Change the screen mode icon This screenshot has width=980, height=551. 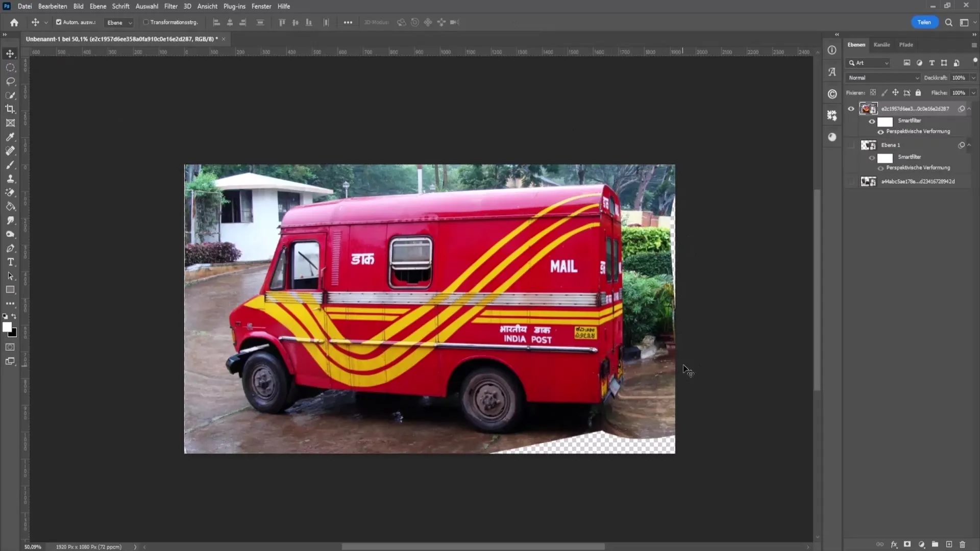click(10, 361)
